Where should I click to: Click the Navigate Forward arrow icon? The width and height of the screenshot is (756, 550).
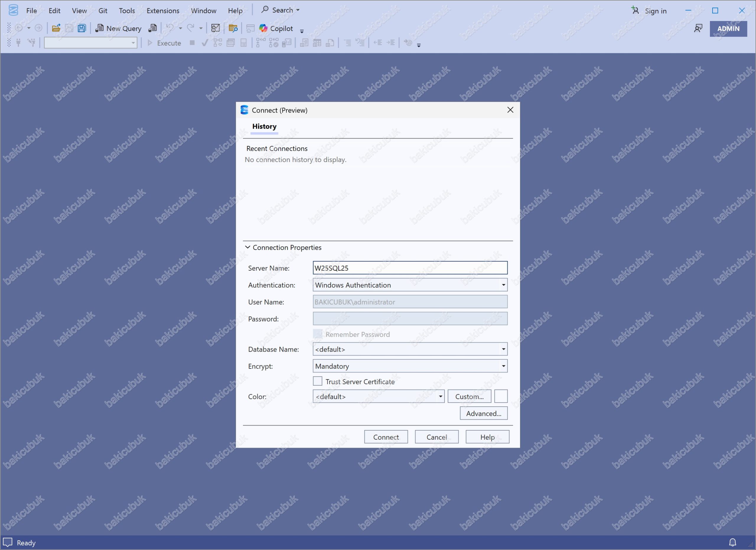39,28
